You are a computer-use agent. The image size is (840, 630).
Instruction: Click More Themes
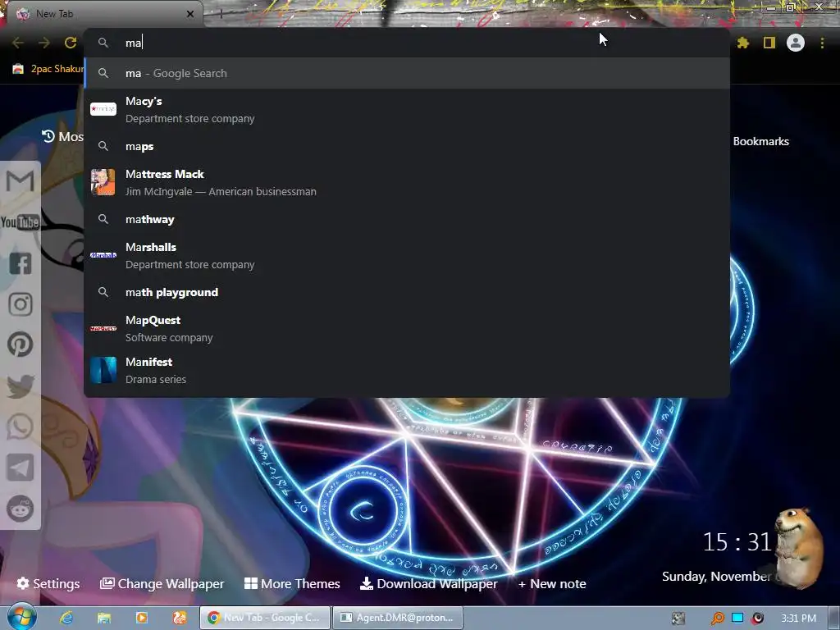[x=292, y=583]
